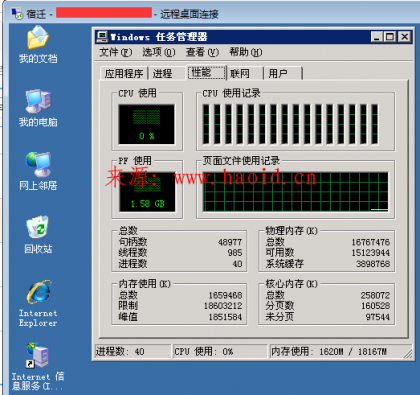Screen dimensions: 420x395
Task: Switch to the 应用程序 tab
Action: click(124, 73)
